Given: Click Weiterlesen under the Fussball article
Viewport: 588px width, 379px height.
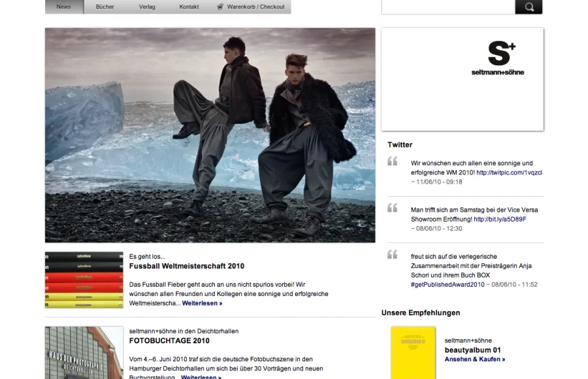Looking at the screenshot, I should pos(202,303).
